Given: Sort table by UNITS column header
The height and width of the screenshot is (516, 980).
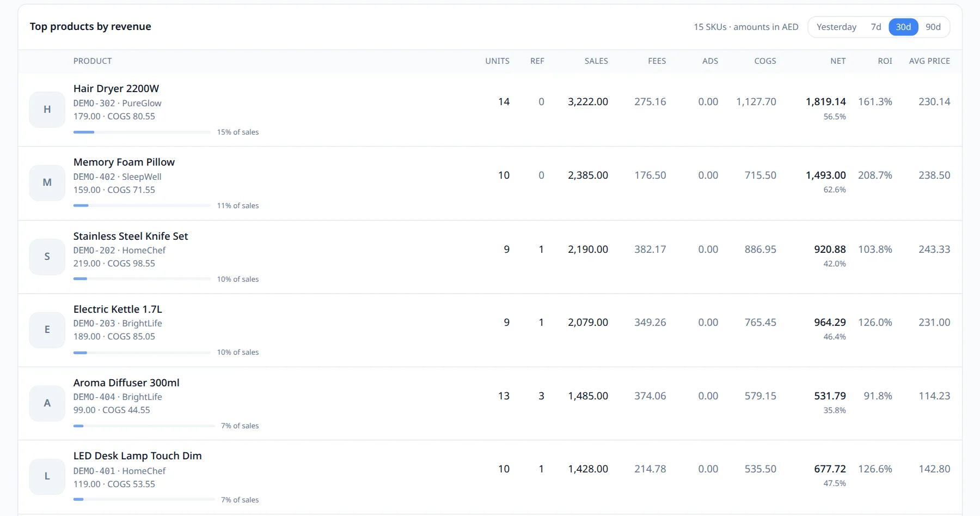Looking at the screenshot, I should tap(497, 61).
